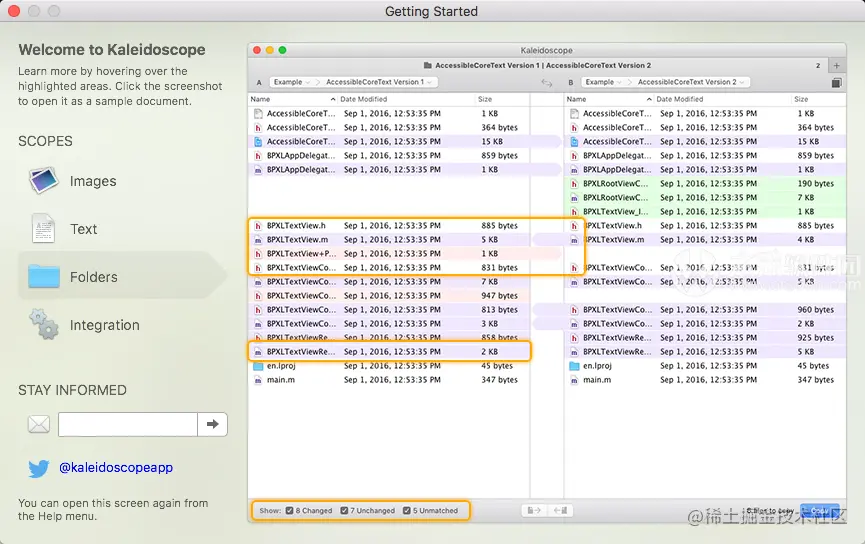The width and height of the screenshot is (865, 544).
Task: Click BPXLTextView.m name in pane B's 4 KB row
Action: click(613, 240)
